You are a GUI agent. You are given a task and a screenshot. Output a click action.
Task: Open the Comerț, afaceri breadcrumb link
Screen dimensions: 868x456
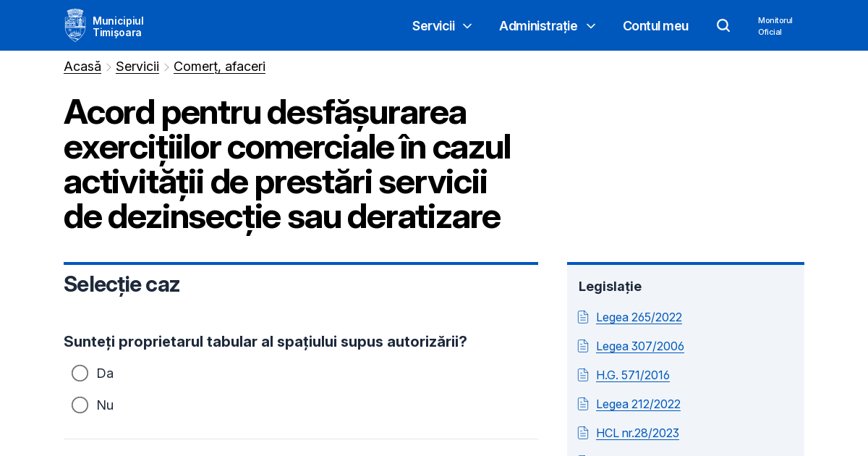[219, 67]
